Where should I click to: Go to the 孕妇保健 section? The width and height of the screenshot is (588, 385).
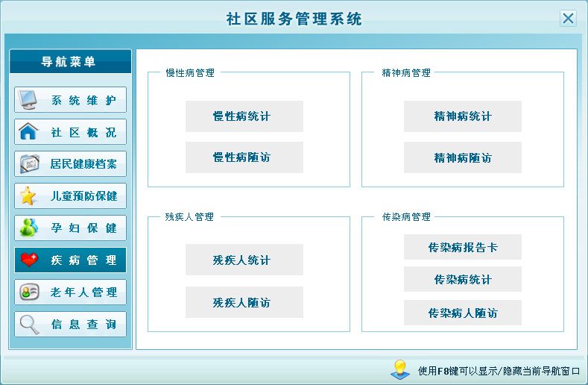tap(71, 228)
